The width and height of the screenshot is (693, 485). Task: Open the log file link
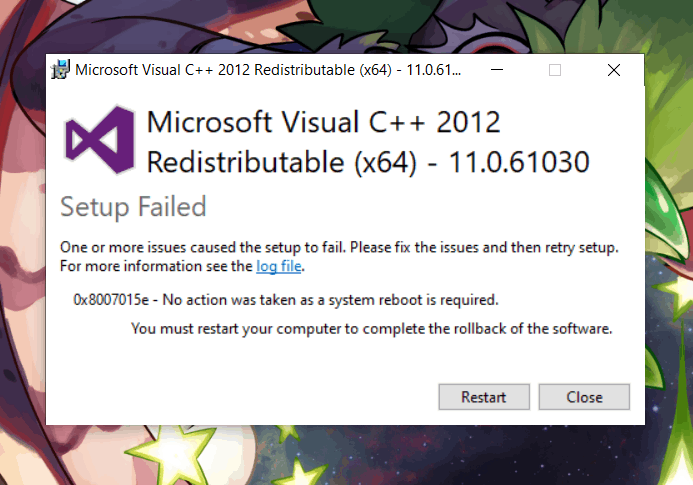[x=279, y=266]
